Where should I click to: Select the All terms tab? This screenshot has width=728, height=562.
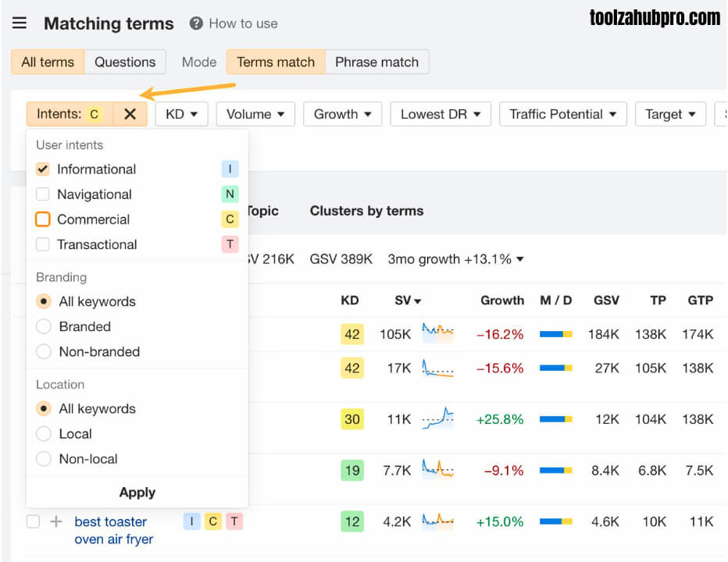click(48, 62)
